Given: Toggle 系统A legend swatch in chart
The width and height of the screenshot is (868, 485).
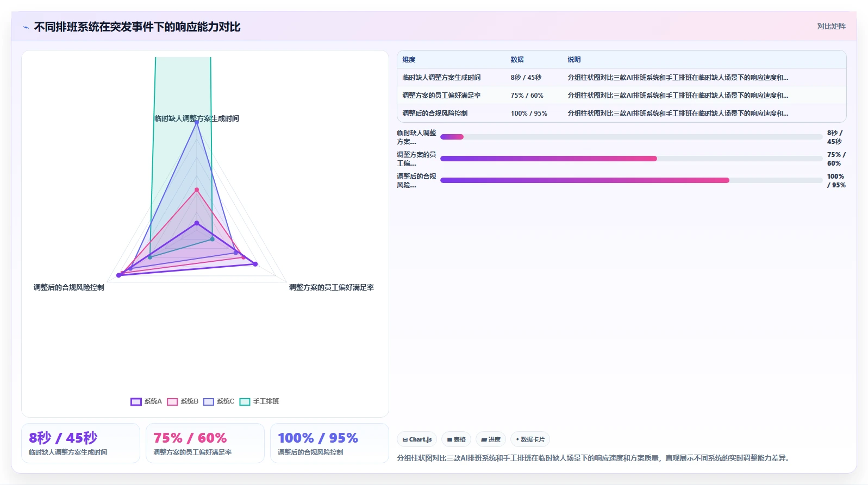Looking at the screenshot, I should (x=136, y=402).
